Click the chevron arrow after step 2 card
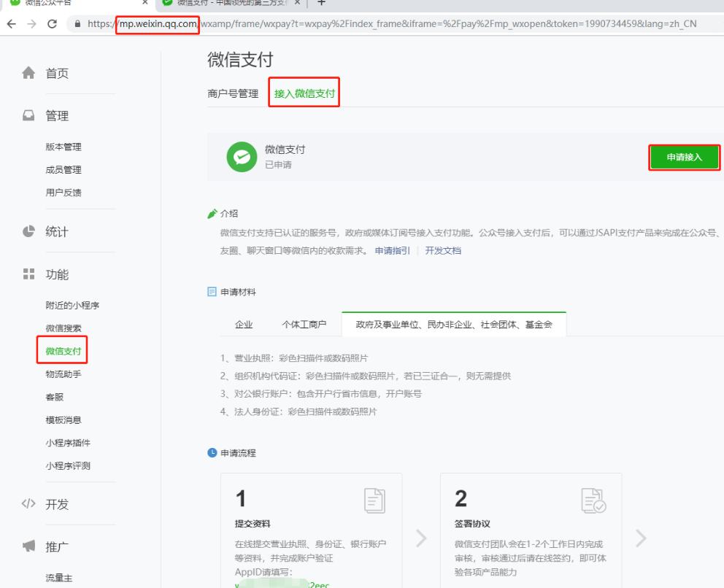This screenshot has height=588, width=724. (x=641, y=538)
